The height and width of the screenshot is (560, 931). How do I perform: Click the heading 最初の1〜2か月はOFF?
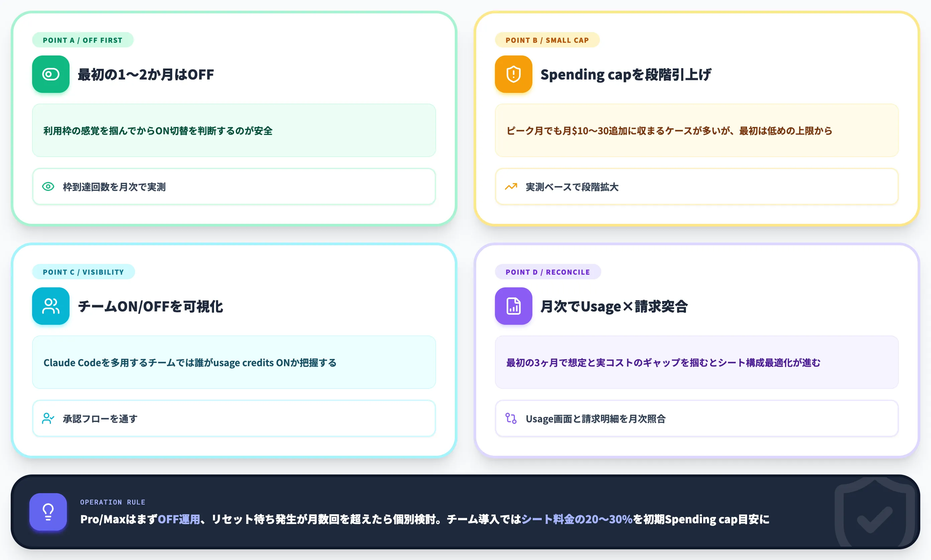[x=146, y=74]
